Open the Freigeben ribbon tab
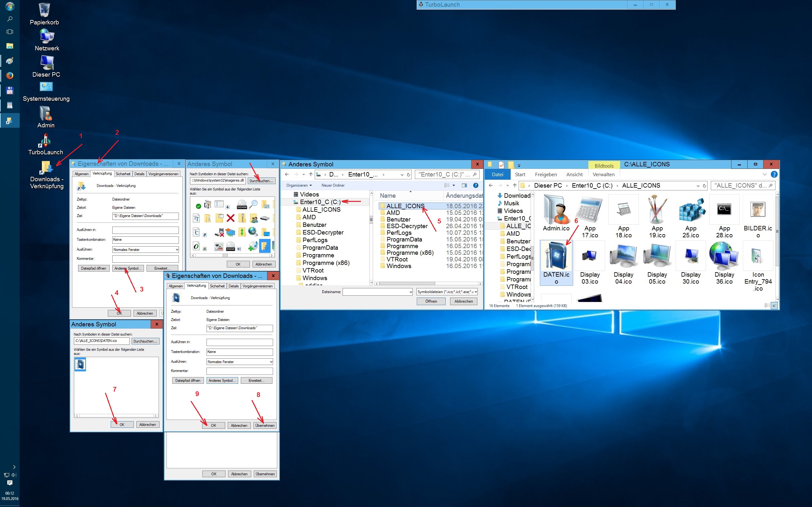 click(546, 174)
